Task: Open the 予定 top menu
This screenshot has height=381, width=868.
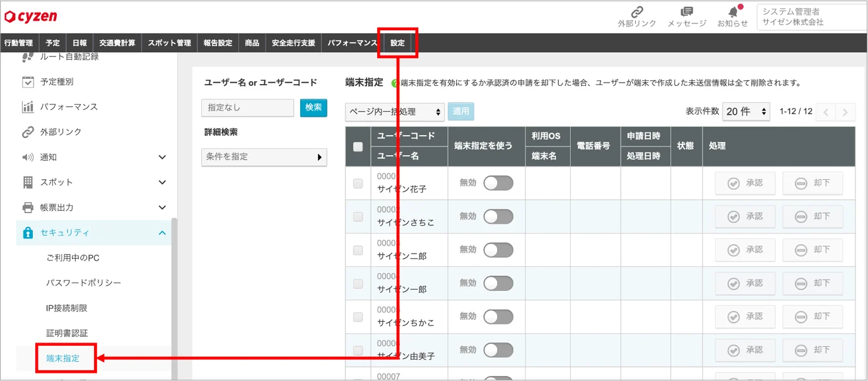Action: point(53,43)
